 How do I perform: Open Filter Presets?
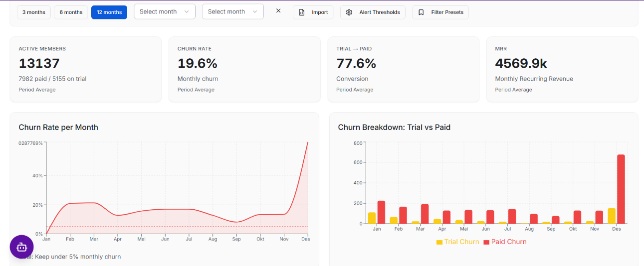coord(440,12)
